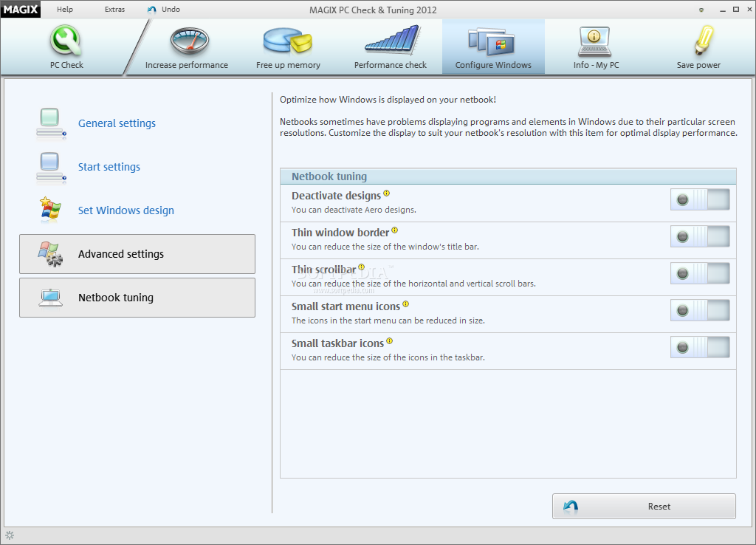Open the Performance check bar chart icon
Screen dimensions: 756x545
coord(393,39)
